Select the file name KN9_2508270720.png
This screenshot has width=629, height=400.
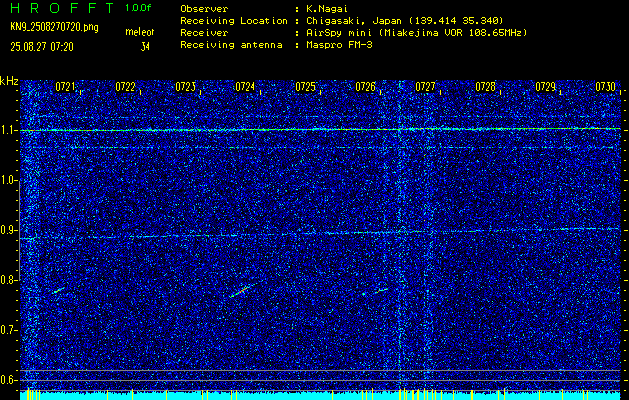click(x=54, y=27)
